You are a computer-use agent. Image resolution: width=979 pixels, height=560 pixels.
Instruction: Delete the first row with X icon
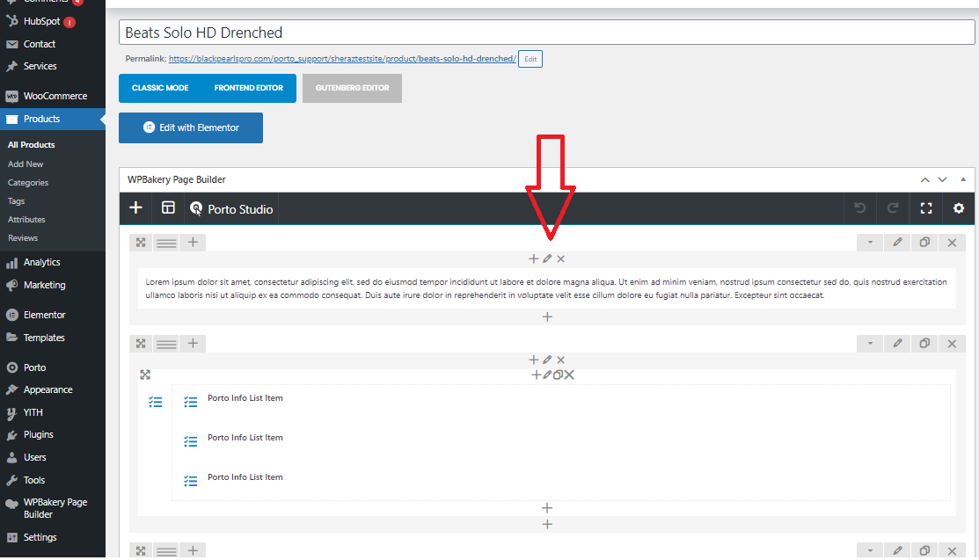click(952, 243)
